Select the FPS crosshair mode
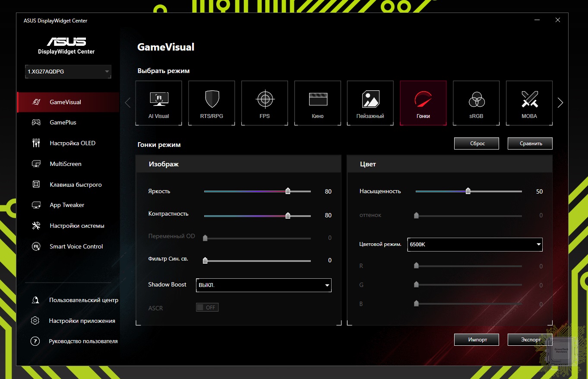The height and width of the screenshot is (379, 588). tap(265, 103)
